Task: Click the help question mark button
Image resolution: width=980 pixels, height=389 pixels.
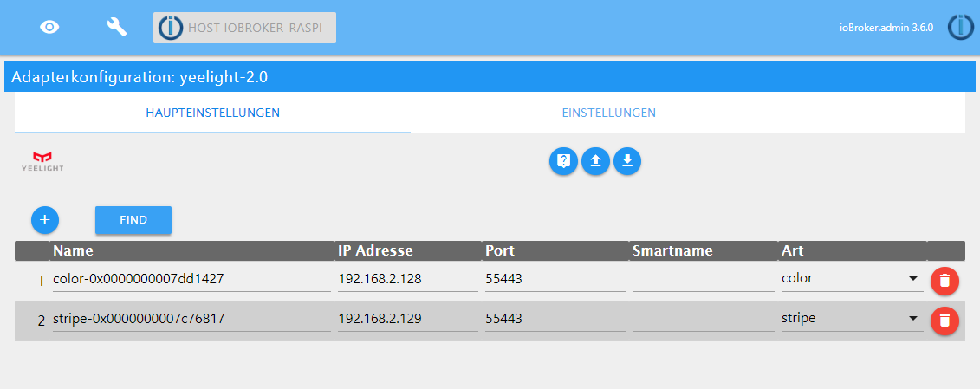Action: click(563, 160)
